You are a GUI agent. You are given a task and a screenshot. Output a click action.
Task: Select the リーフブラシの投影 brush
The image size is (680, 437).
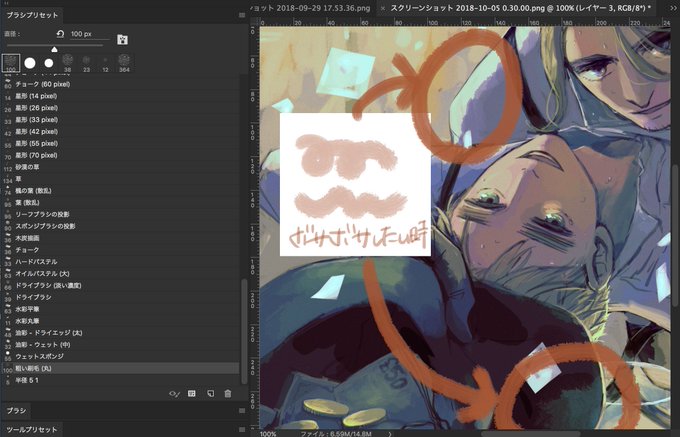click(121, 214)
